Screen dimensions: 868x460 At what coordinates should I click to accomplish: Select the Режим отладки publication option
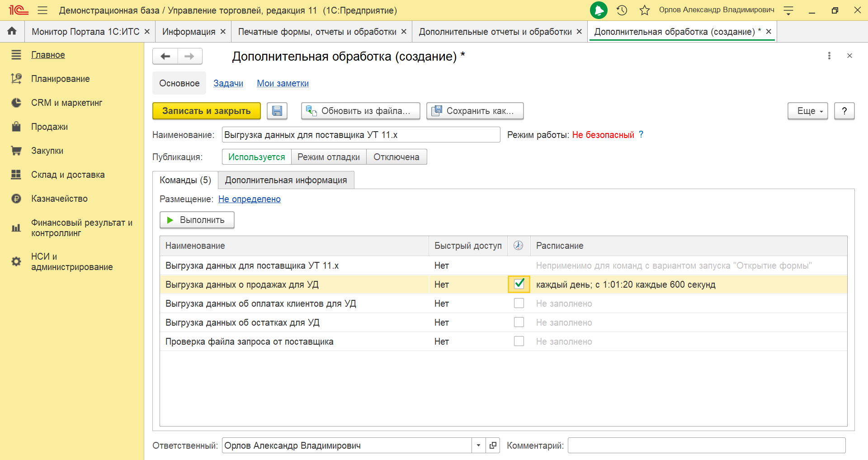328,157
